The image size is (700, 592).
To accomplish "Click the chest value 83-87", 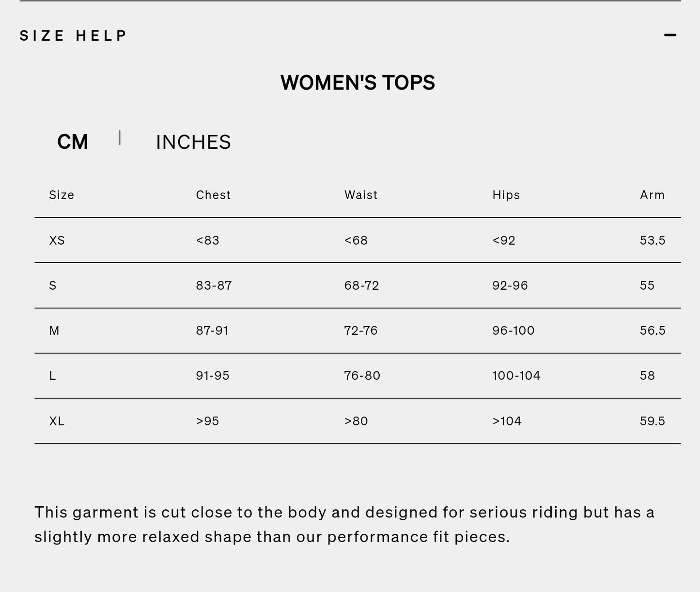I will click(213, 285).
